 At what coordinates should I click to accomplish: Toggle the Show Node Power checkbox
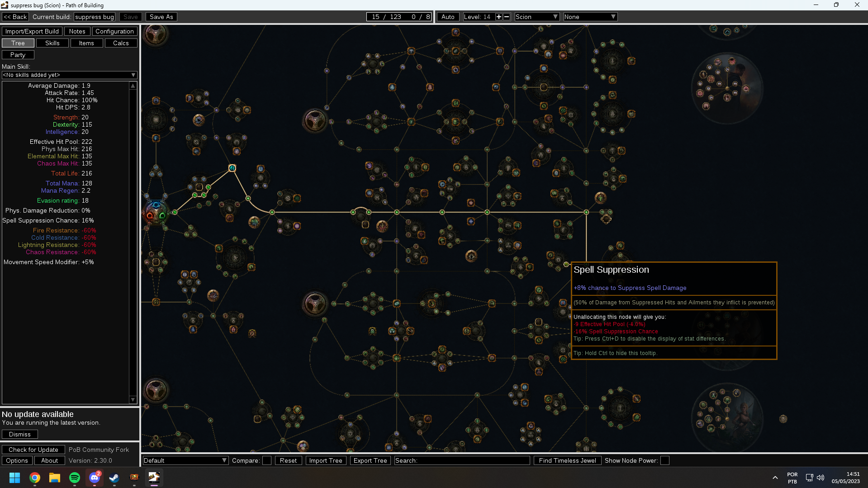(665, 460)
